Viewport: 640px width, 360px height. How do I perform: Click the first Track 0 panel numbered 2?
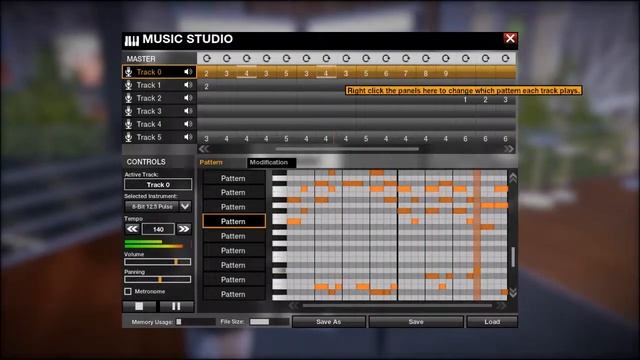(207, 73)
